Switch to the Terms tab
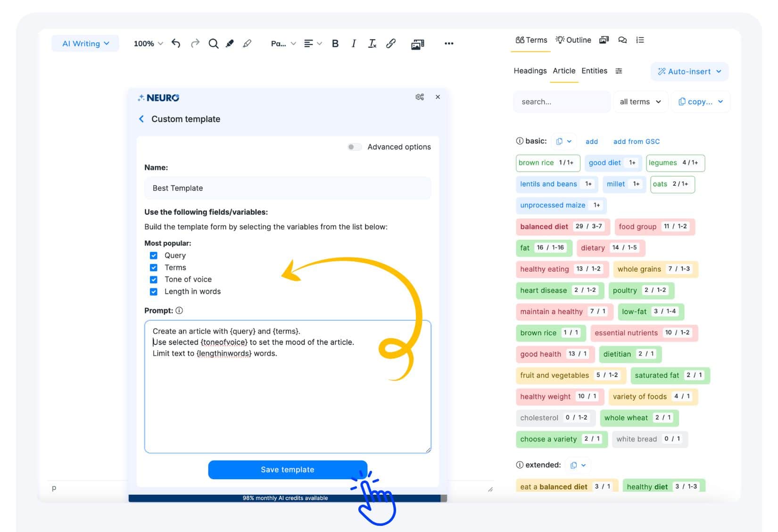This screenshot has height=532, width=778. (x=531, y=40)
